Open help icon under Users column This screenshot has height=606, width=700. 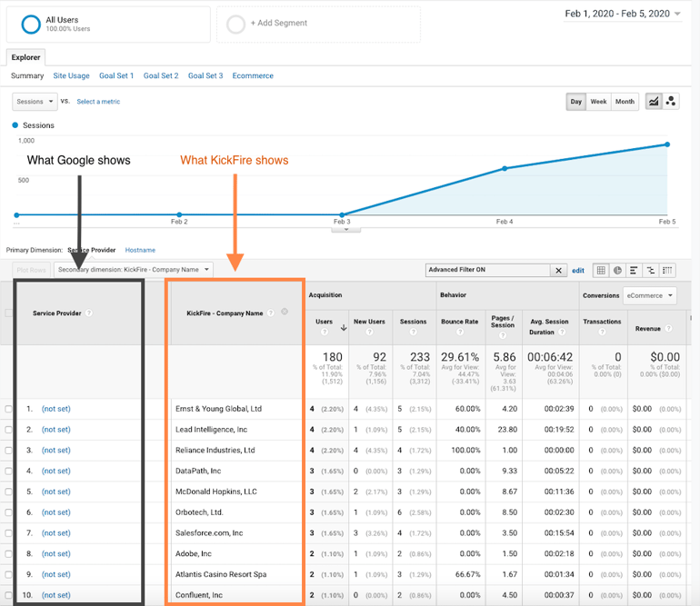(x=325, y=332)
